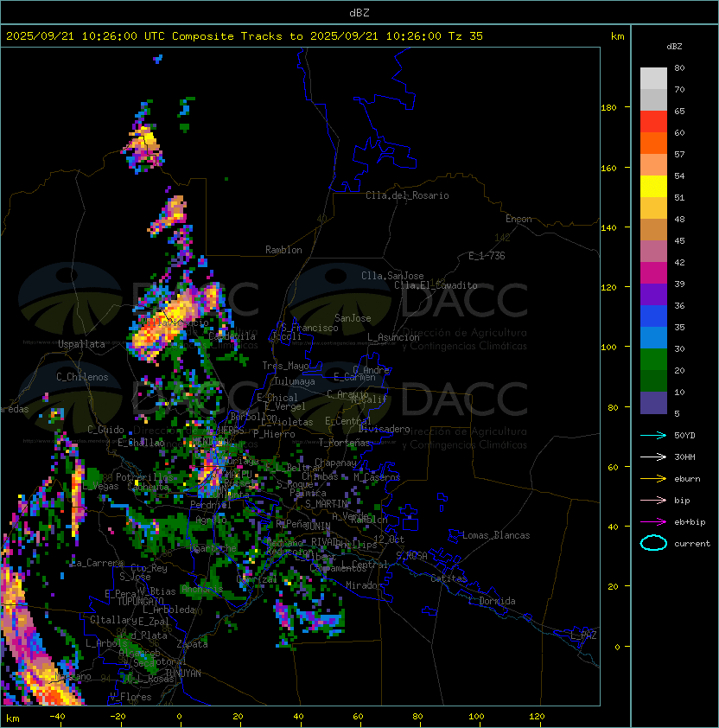Click the light gray 80 dBZ color swatch

coord(653,78)
